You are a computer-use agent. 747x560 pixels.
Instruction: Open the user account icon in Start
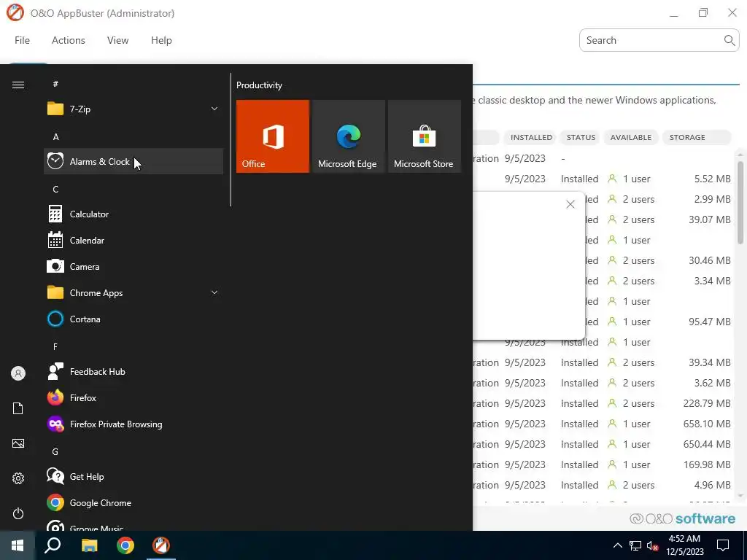[18, 373]
